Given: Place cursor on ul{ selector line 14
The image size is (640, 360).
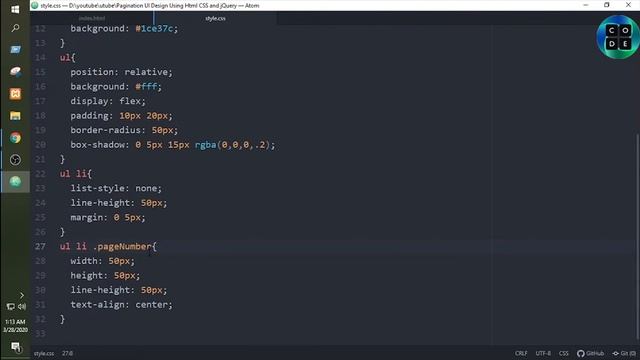Looking at the screenshot, I should point(67,58).
